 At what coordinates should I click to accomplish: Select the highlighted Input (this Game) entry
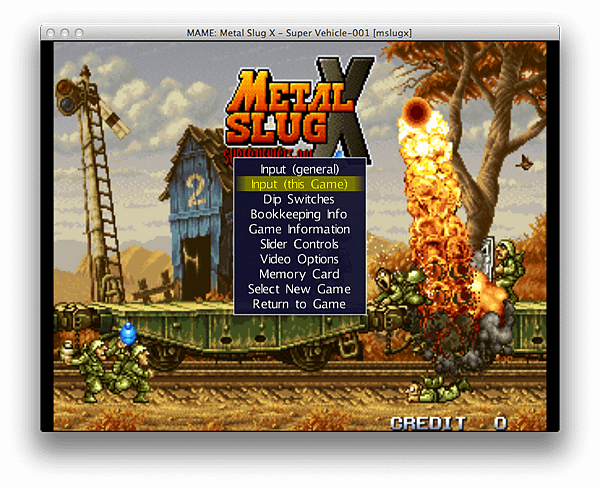[x=299, y=184]
